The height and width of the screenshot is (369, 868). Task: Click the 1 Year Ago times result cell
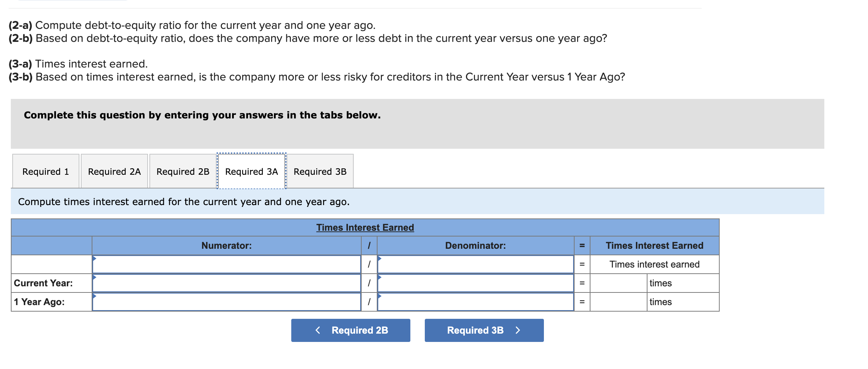618,302
